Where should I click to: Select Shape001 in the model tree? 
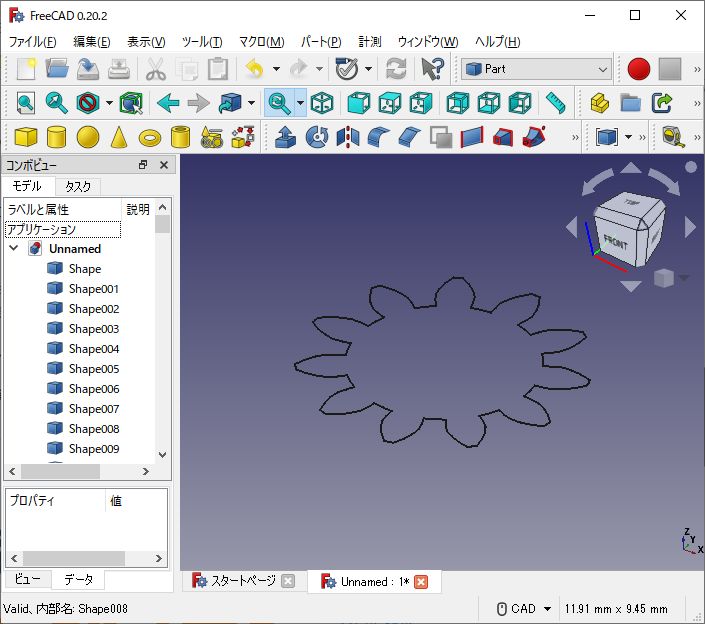click(x=94, y=289)
